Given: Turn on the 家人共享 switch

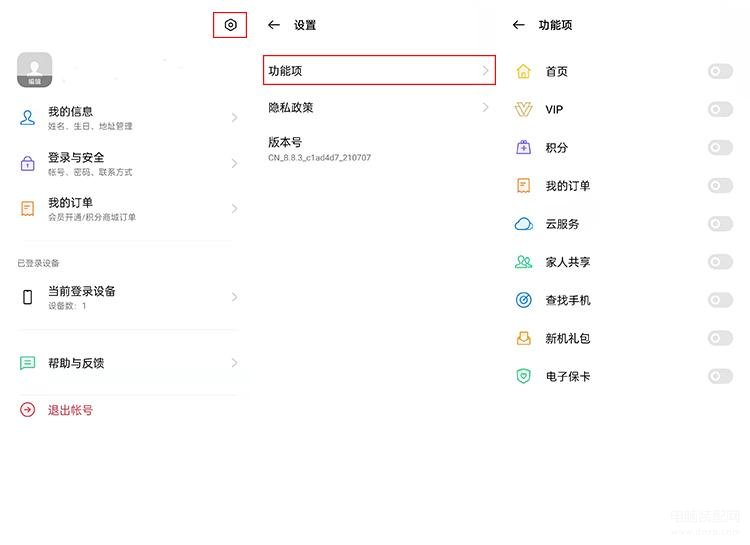Looking at the screenshot, I should [720, 262].
